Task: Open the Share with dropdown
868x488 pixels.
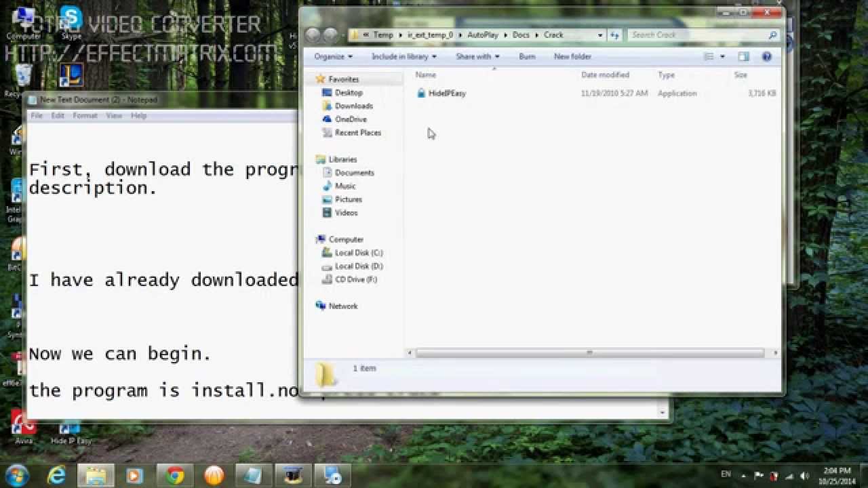Action: tap(477, 56)
